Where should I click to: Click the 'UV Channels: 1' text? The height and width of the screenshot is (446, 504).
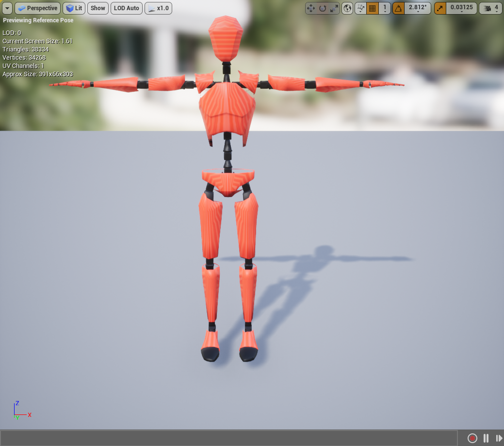pyautogui.click(x=23, y=66)
